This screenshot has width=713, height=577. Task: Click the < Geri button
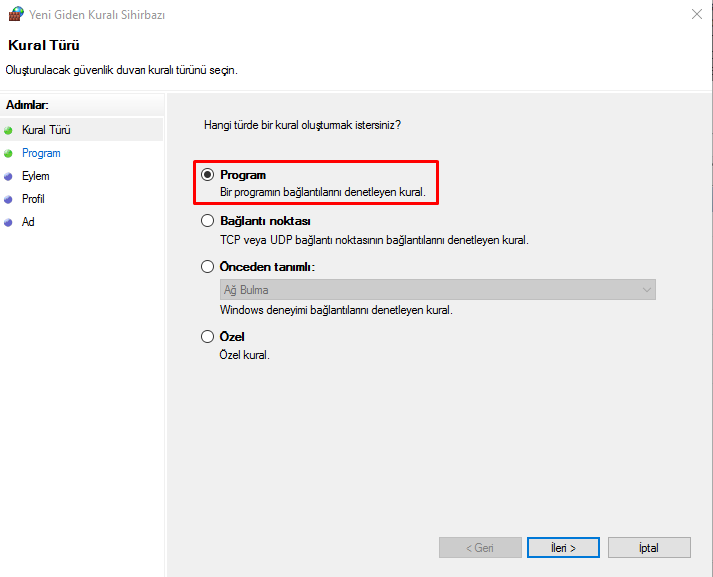(x=480, y=548)
